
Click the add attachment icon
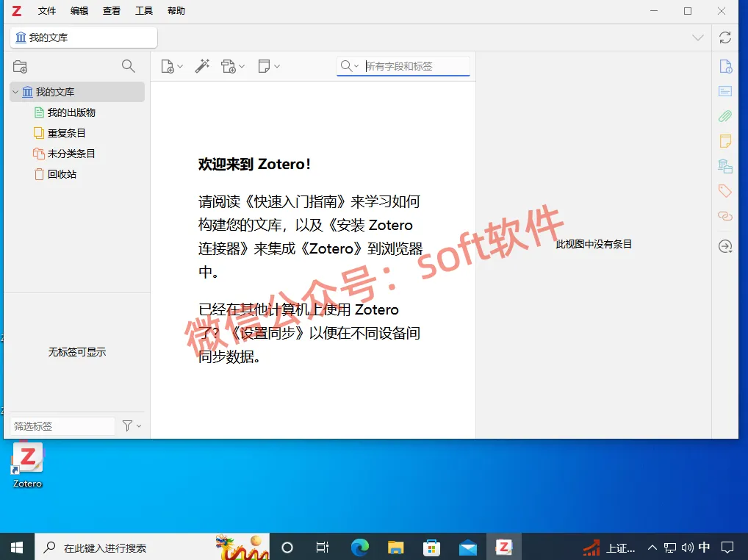228,66
